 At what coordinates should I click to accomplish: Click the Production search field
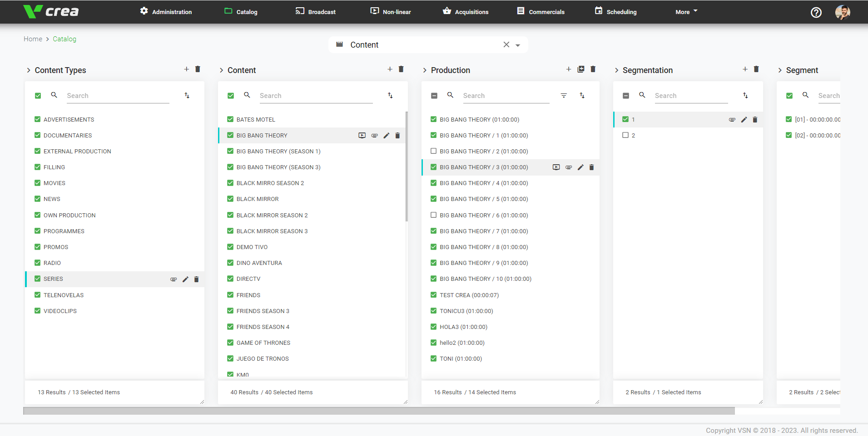click(506, 96)
